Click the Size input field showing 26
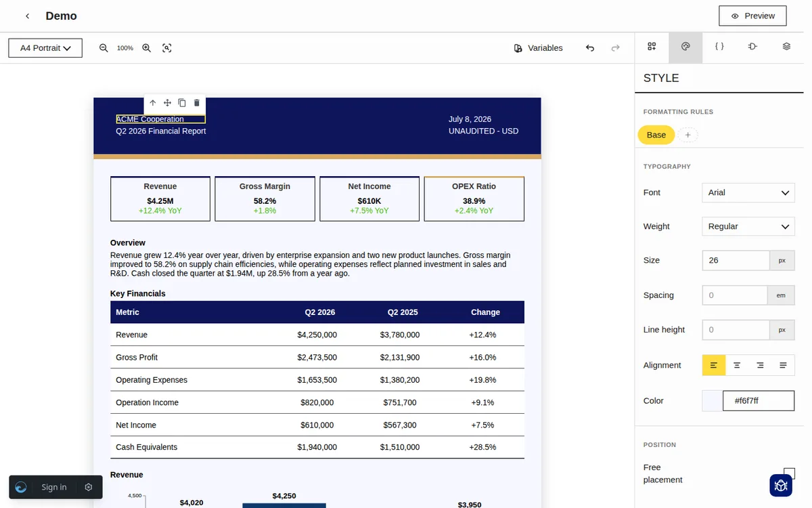This screenshot has height=508, width=812. pyautogui.click(x=736, y=260)
